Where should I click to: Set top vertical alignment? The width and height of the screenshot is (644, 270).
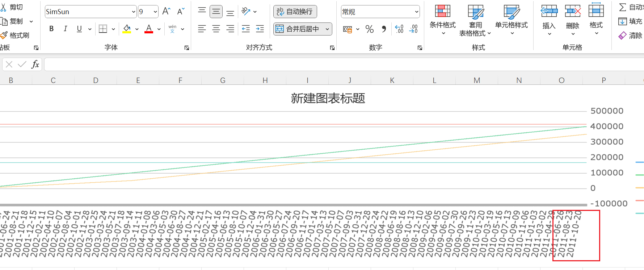coord(202,11)
